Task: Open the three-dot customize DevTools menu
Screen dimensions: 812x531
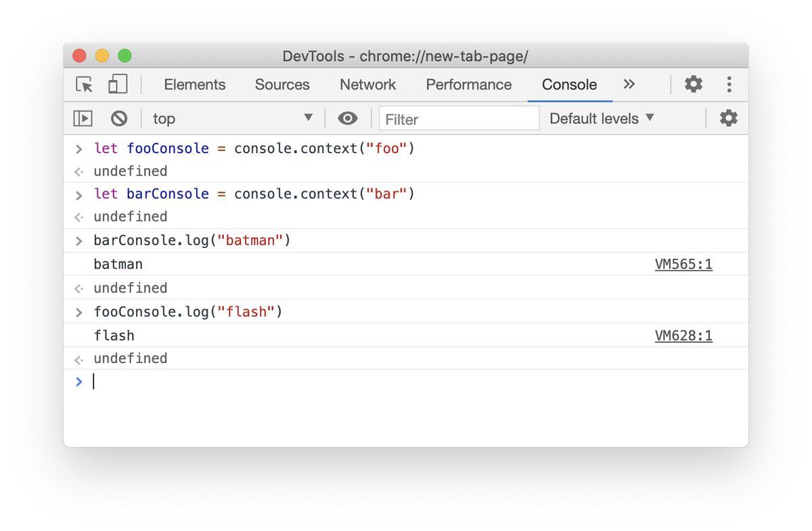Action: pyautogui.click(x=729, y=85)
